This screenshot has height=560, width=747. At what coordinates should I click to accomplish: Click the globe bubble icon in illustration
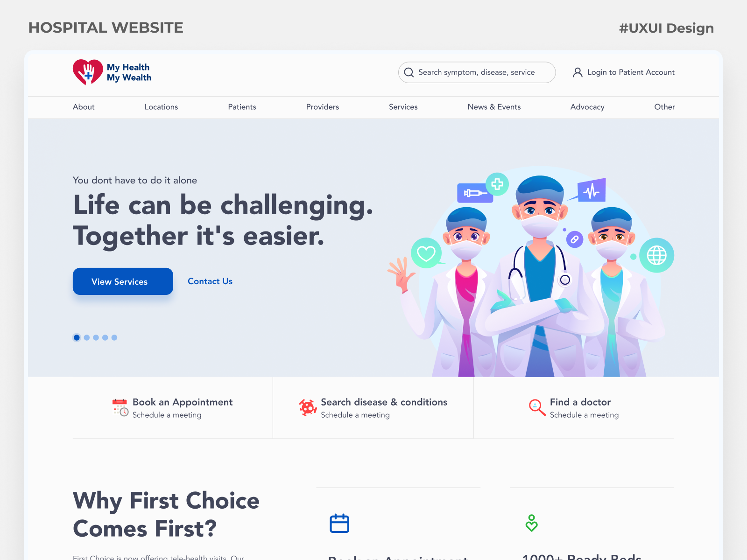656,255
